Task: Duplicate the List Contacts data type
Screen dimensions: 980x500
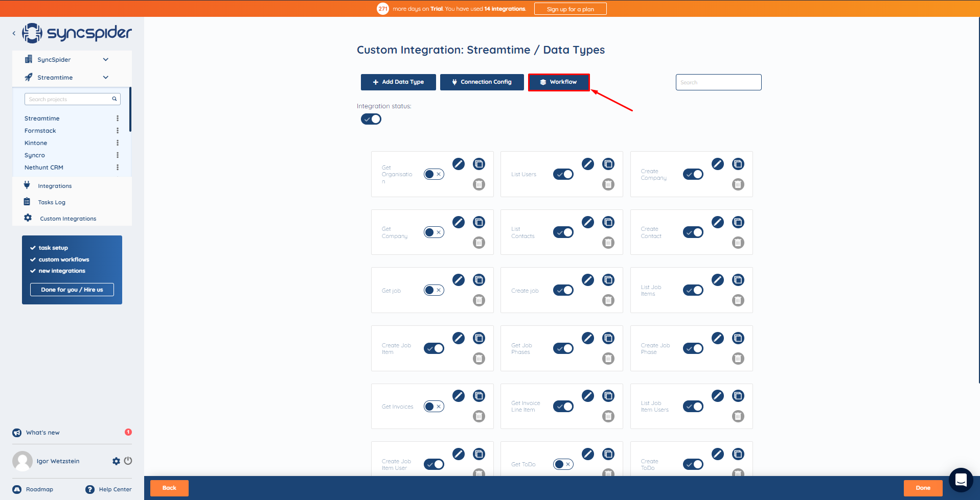Action: coord(608,222)
